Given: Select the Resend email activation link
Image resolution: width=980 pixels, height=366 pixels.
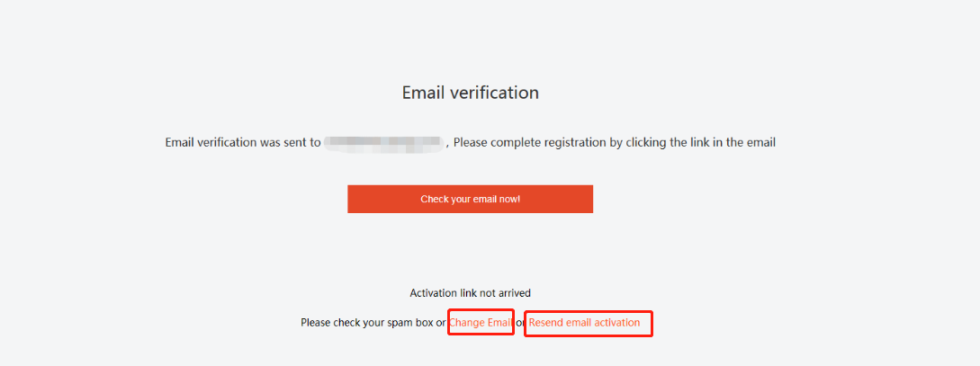Looking at the screenshot, I should click(584, 323).
